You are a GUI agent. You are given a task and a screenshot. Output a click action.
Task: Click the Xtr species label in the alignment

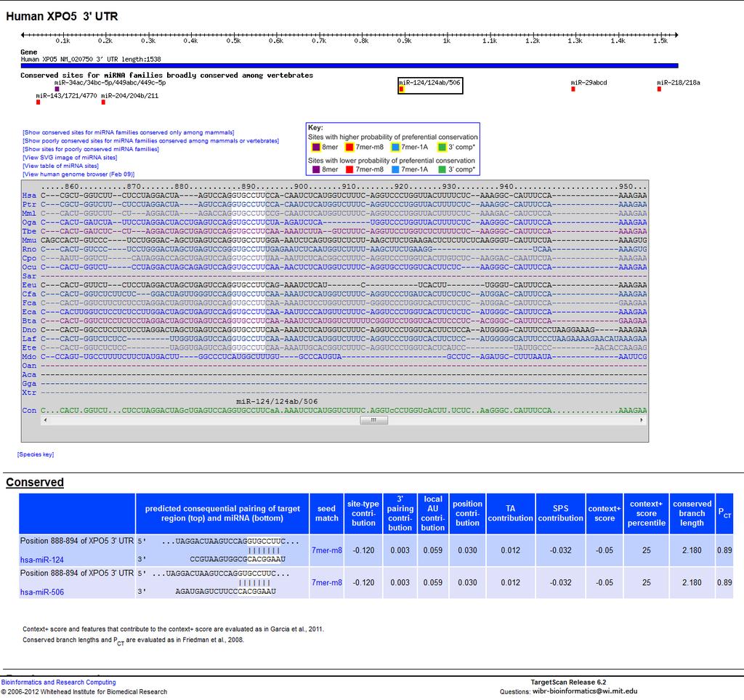click(29, 393)
